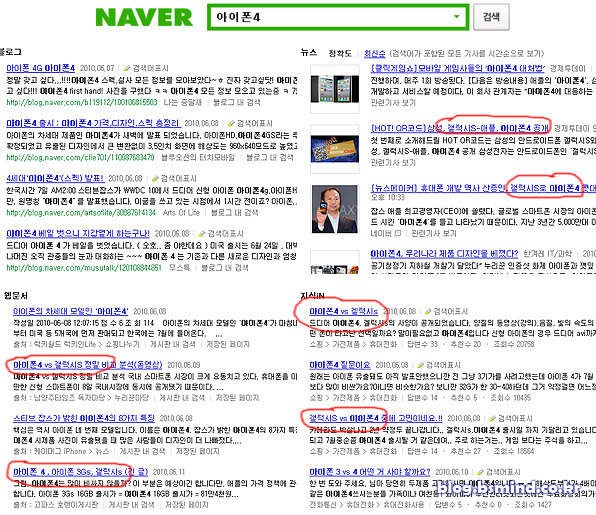Open '스티브 잡스가 밝힌 아이폰4의 8가지 특징'
The image size is (596, 515).
84,419
